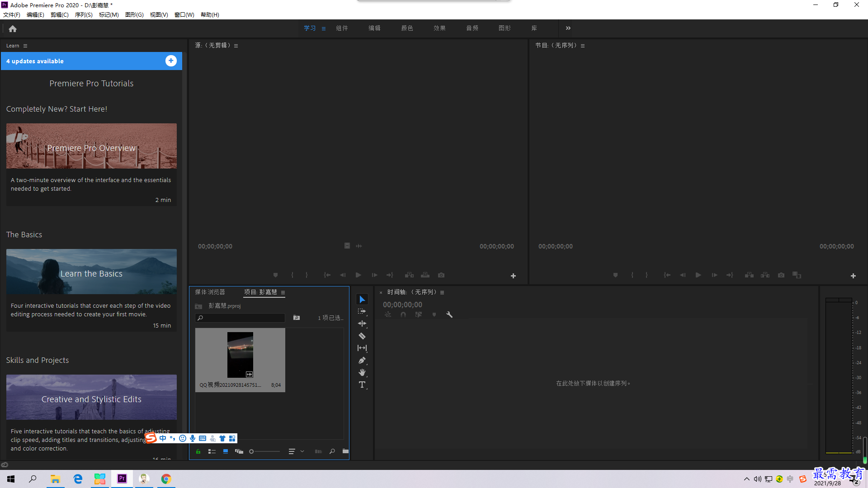Go to Home screen
Viewport: 868px width, 488px height.
tap(13, 28)
